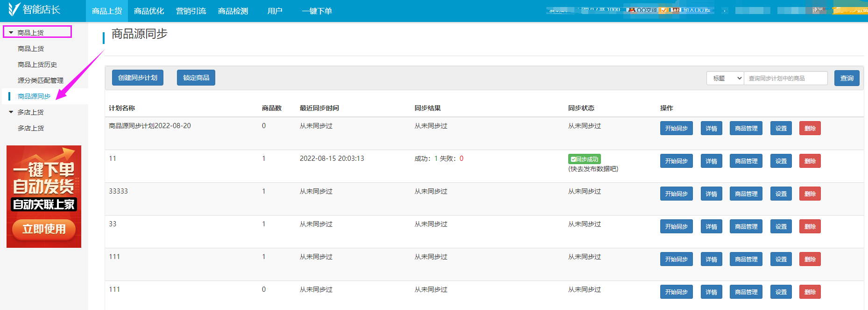
Task: Click the green 同步成功 status badge
Action: pyautogui.click(x=584, y=159)
